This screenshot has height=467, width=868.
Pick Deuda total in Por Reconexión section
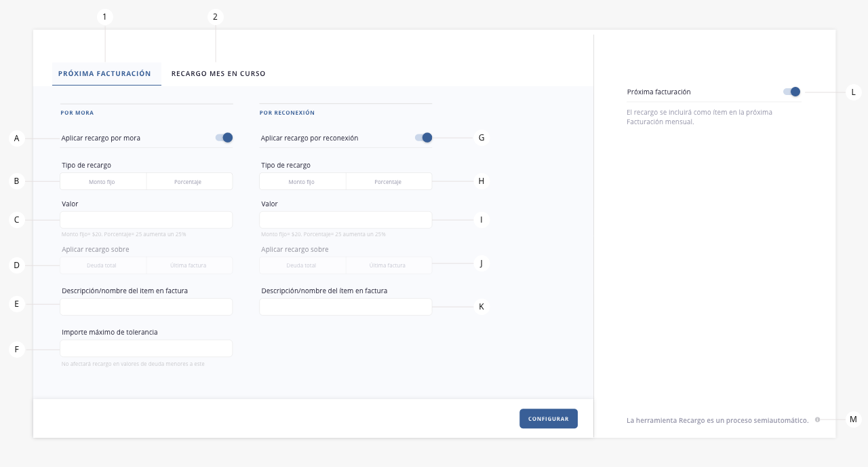302,265
